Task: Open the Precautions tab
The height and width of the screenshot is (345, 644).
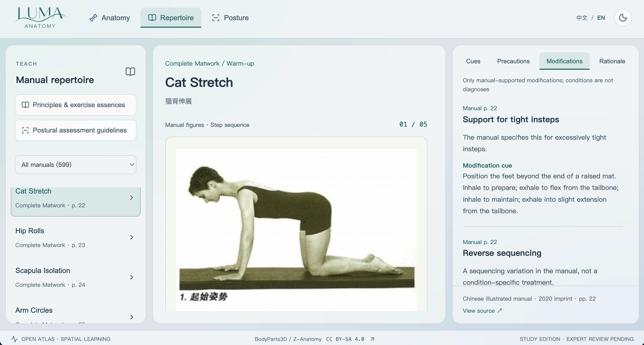Action: coord(513,61)
